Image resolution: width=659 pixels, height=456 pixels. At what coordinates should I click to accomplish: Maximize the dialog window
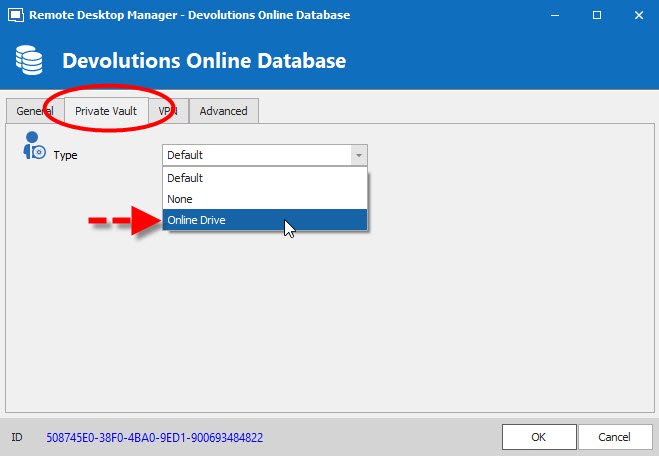coord(597,16)
